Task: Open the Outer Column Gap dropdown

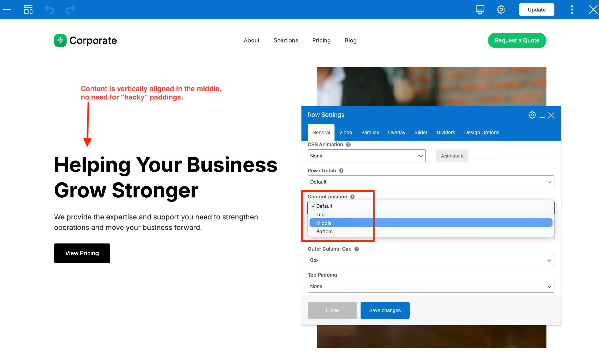Action: (431, 260)
